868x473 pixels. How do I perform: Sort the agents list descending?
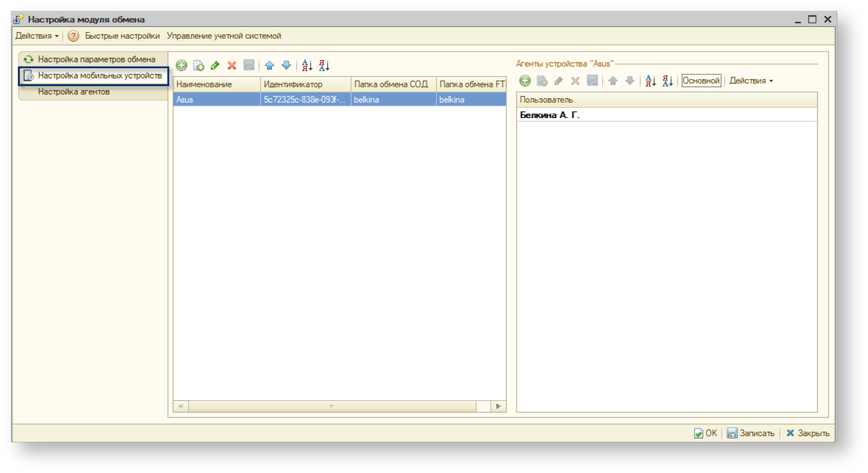(667, 81)
